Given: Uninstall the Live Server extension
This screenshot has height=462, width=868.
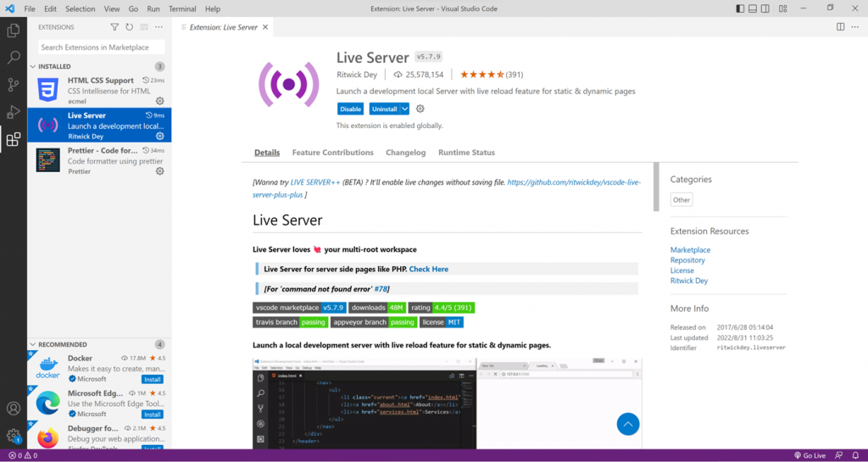Looking at the screenshot, I should [x=385, y=109].
